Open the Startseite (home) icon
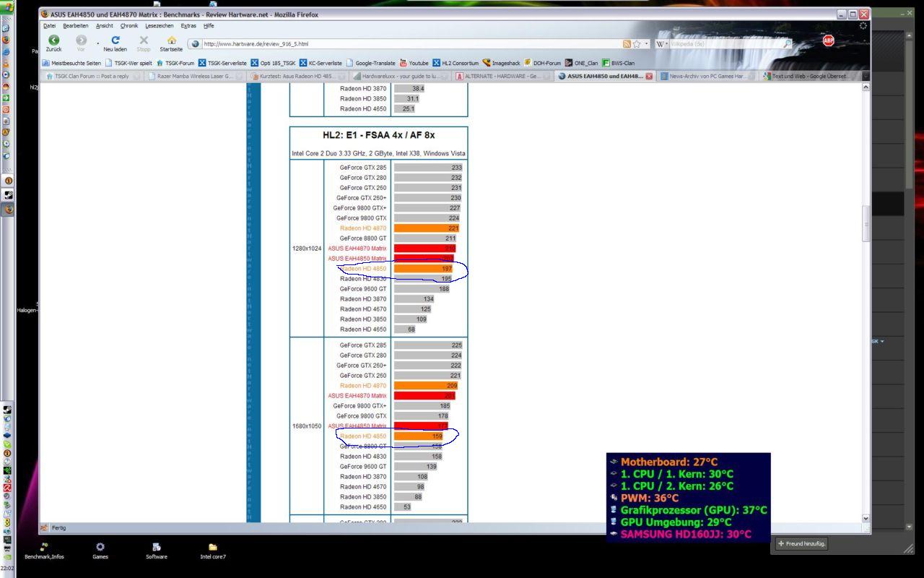Viewport: 924px width, 578px height. coord(172,40)
